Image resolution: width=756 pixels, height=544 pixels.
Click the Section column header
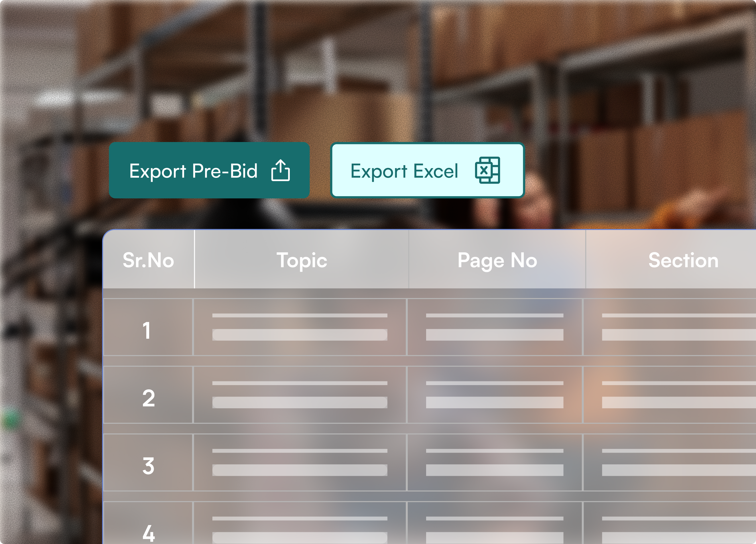683,260
